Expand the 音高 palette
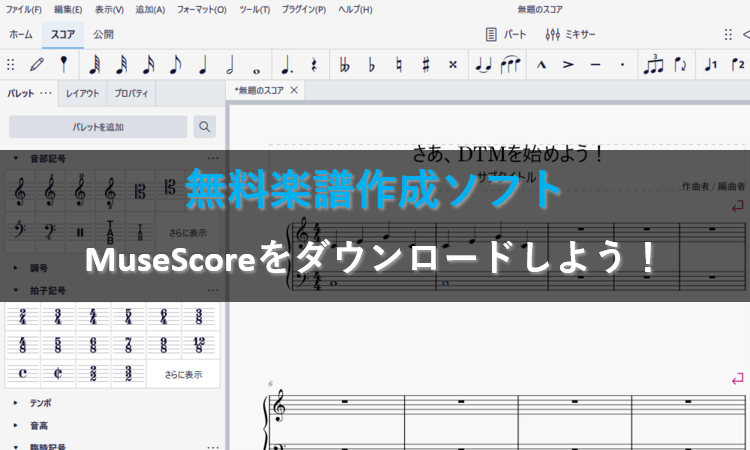The height and width of the screenshot is (450, 750). point(15,426)
